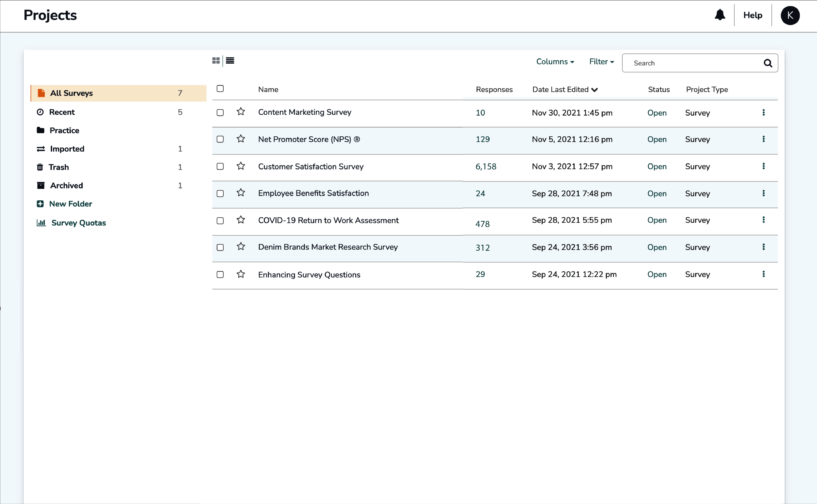This screenshot has width=817, height=504.
Task: Open the Archived folder in sidebar
Action: click(66, 185)
